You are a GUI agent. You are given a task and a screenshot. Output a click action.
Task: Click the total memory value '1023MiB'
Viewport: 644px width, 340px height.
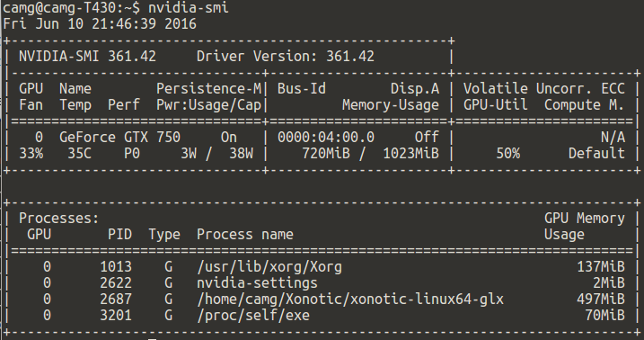(410, 153)
